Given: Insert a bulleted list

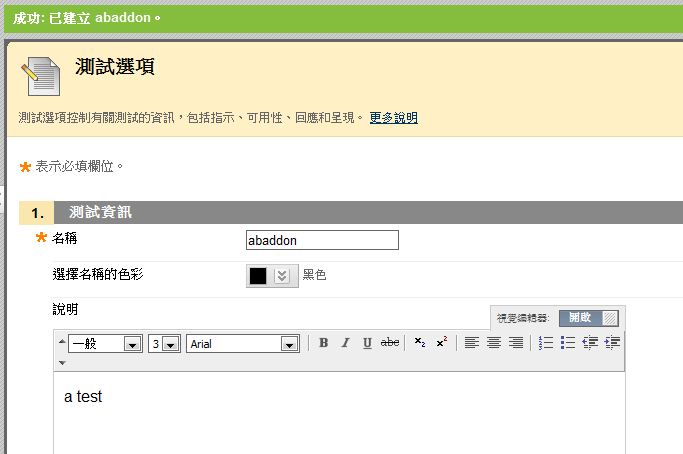Looking at the screenshot, I should (x=568, y=343).
